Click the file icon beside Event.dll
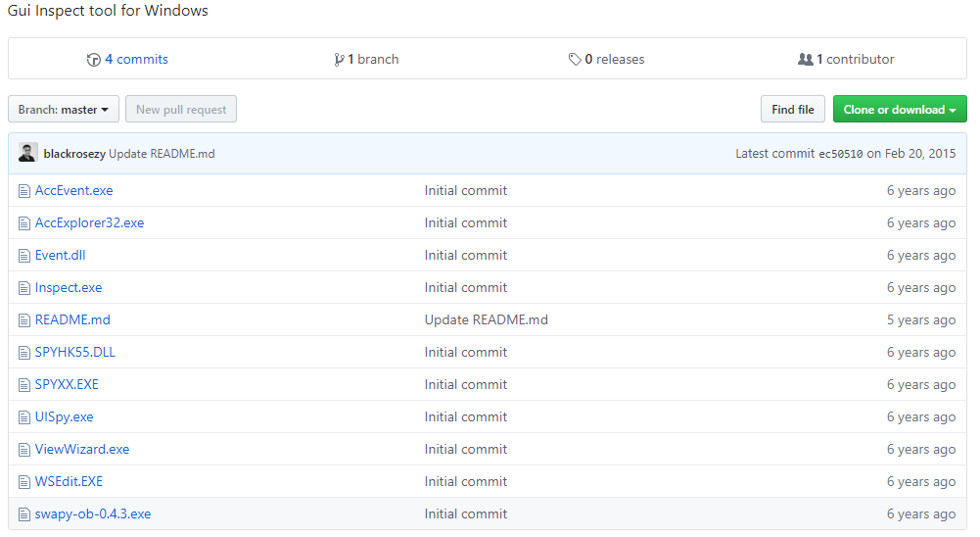 [24, 256]
